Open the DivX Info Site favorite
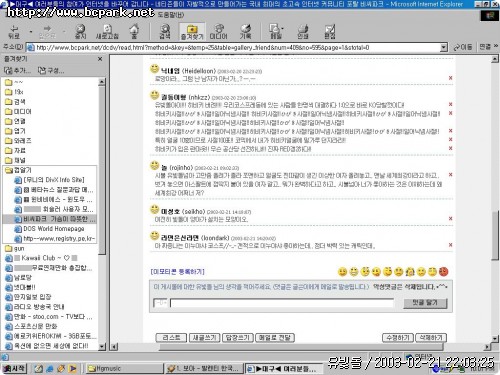The width and height of the screenshot is (500, 375). click(49, 180)
